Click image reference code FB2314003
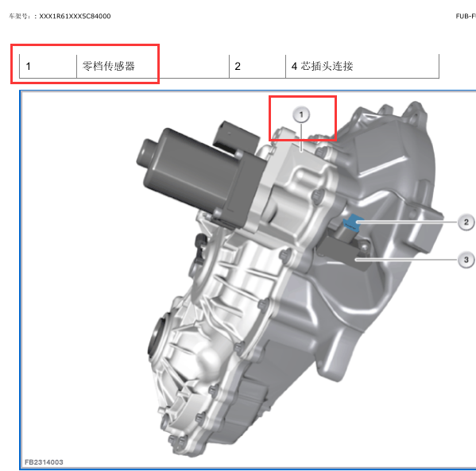Viewport: 476px width, 471px height. coord(44,462)
